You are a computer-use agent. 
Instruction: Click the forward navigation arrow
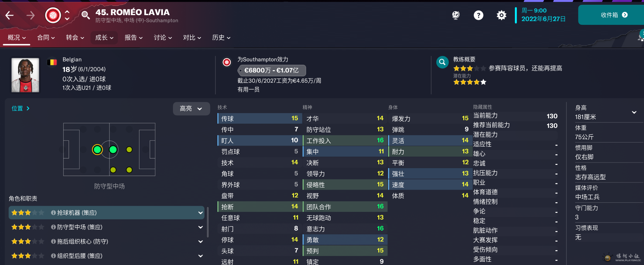(31, 15)
